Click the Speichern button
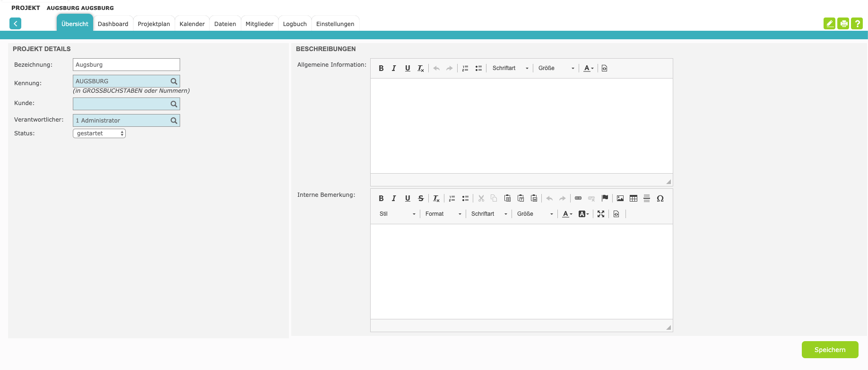Viewport: 868px width, 370px height. tap(830, 350)
